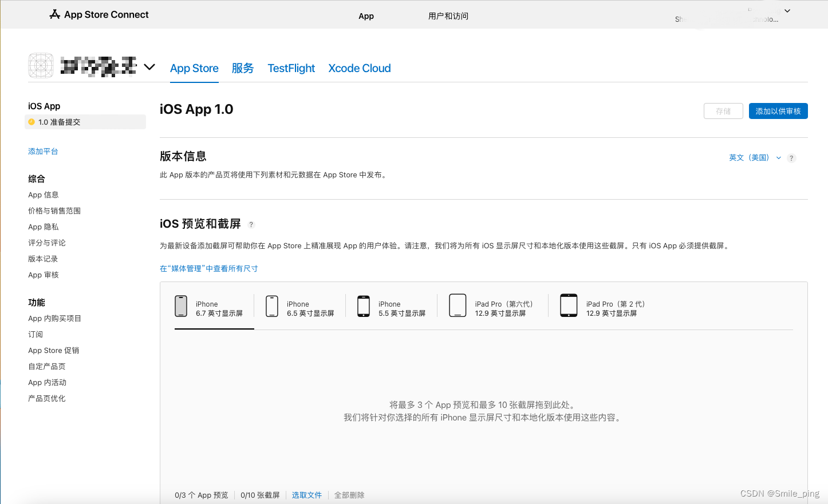Open App 信息 in the sidebar
The width and height of the screenshot is (828, 504).
pyautogui.click(x=44, y=195)
